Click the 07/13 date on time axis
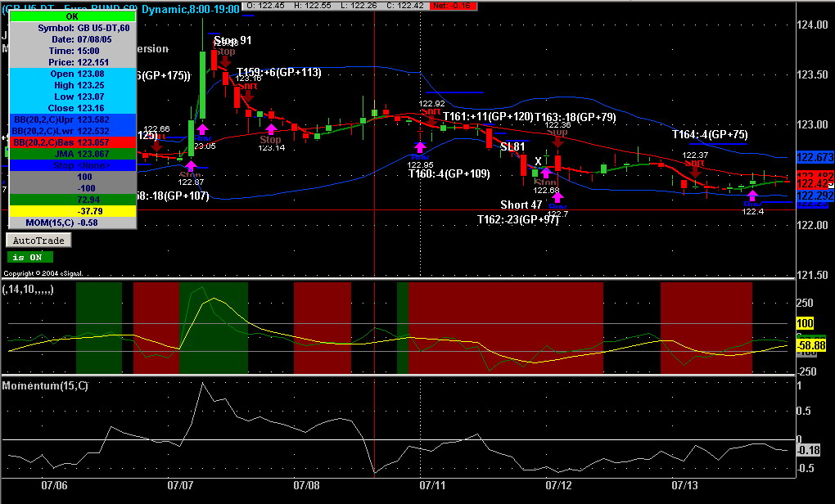 click(x=685, y=485)
